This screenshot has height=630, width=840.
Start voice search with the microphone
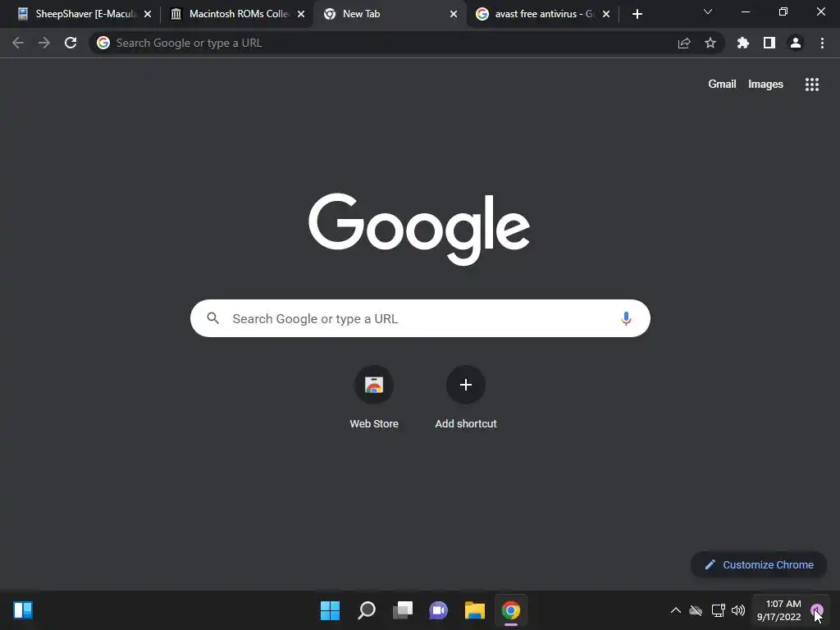tap(626, 319)
